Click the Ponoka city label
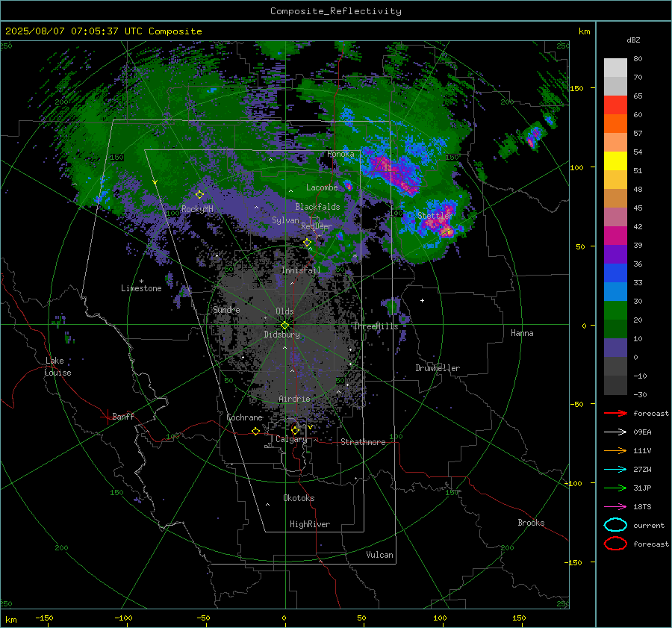Screen dimensions: 672x628 point(340,154)
